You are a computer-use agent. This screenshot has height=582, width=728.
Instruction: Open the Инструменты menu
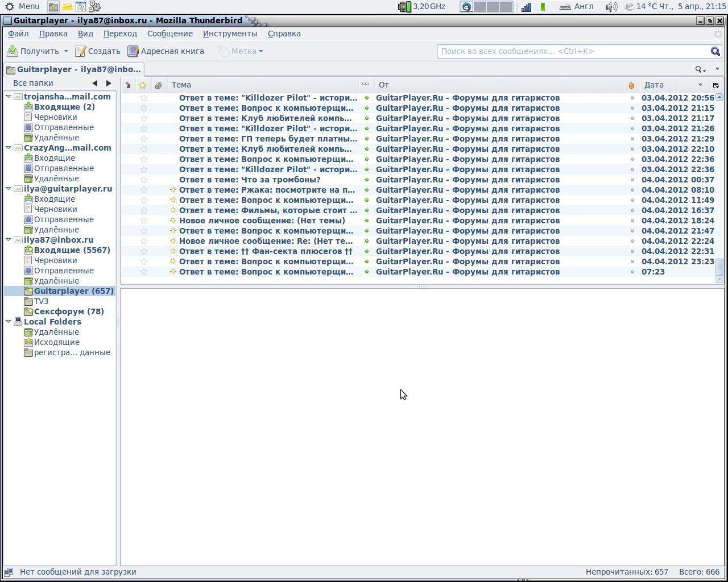[x=230, y=34]
